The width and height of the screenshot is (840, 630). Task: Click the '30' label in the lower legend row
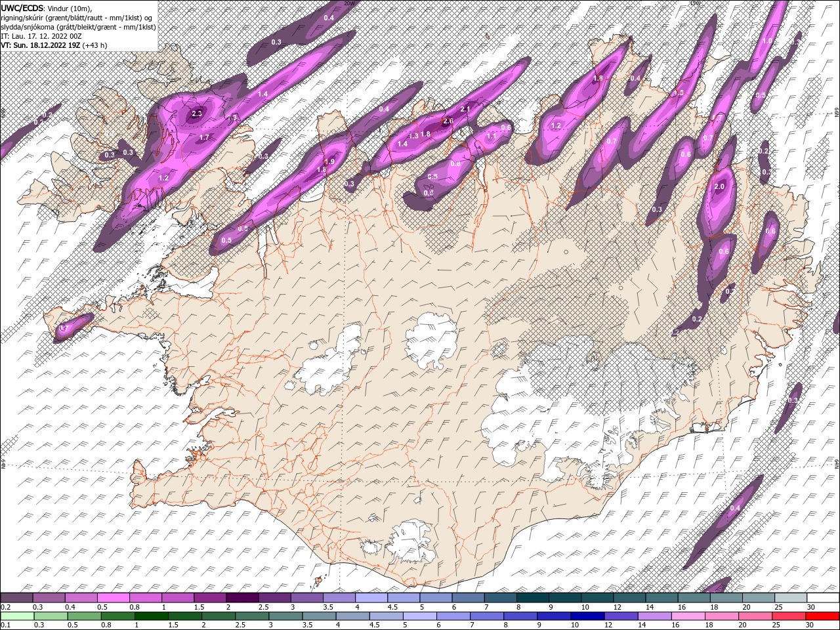pyautogui.click(x=811, y=625)
